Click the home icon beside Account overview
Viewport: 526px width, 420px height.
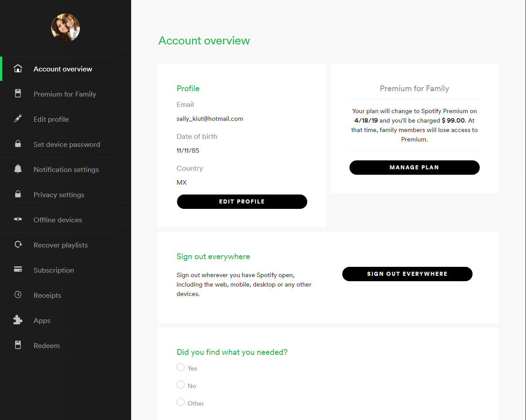[18, 69]
